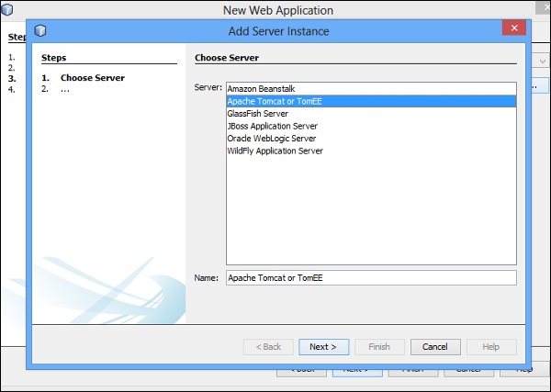
Task: Close the Add Server Instance window
Action: tap(514, 28)
